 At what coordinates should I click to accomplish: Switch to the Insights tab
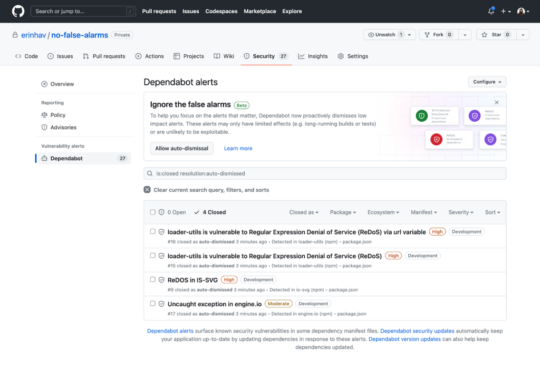point(313,56)
